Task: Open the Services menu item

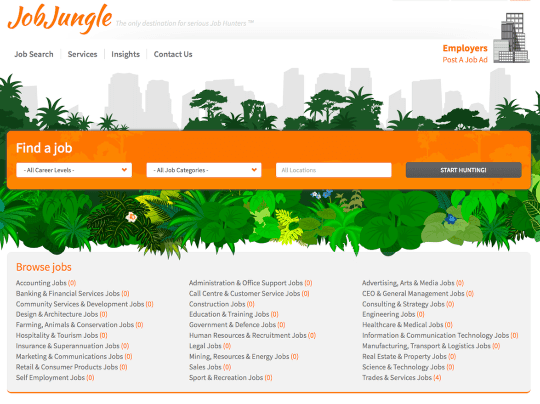Action: pyautogui.click(x=82, y=54)
